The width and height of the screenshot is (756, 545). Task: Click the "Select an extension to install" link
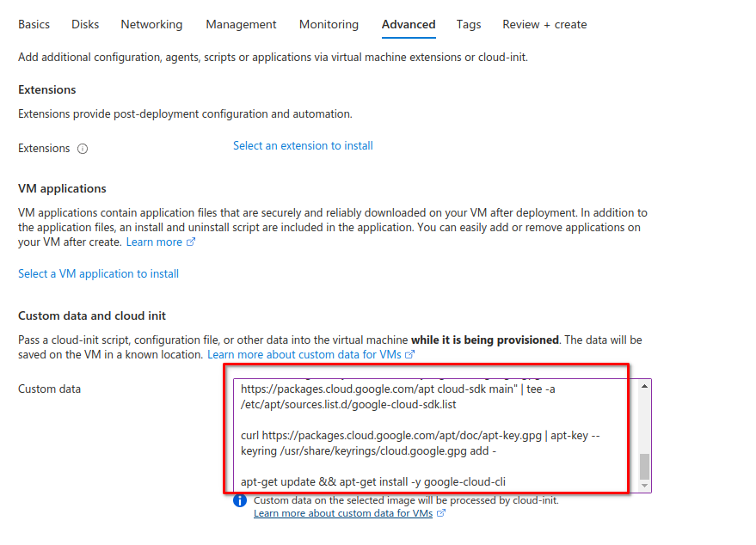303,146
